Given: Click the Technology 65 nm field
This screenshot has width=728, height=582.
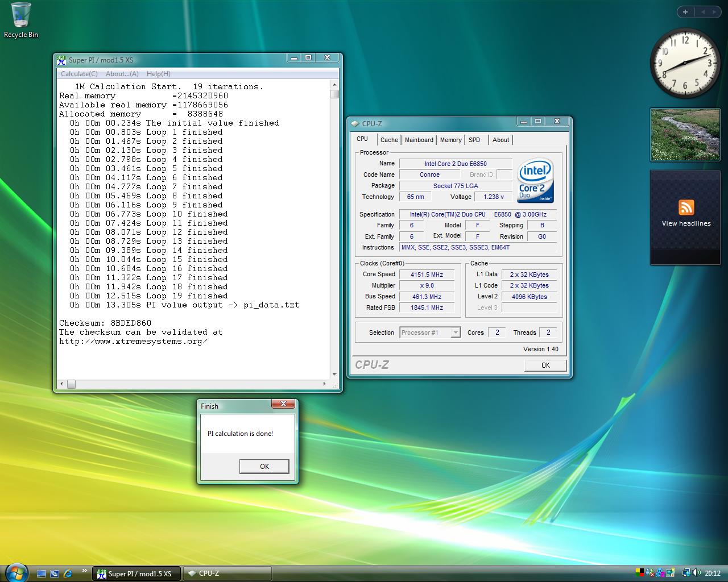Looking at the screenshot, I should tap(415, 197).
